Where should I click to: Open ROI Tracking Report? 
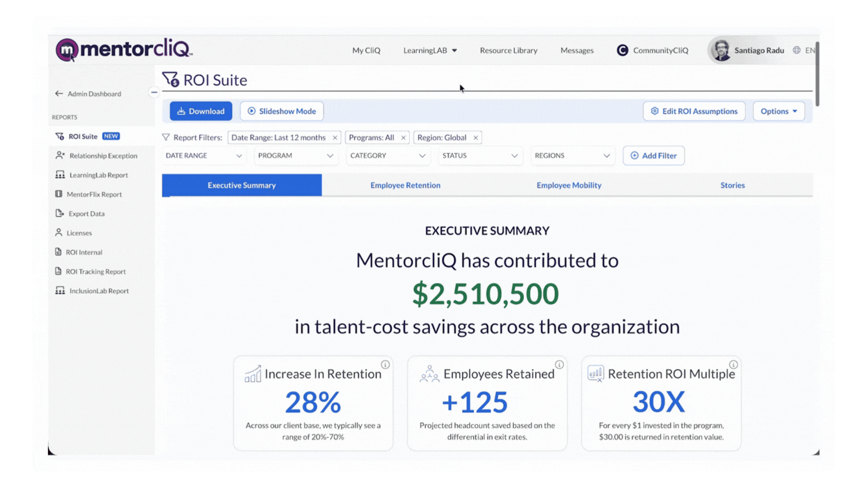(x=96, y=272)
